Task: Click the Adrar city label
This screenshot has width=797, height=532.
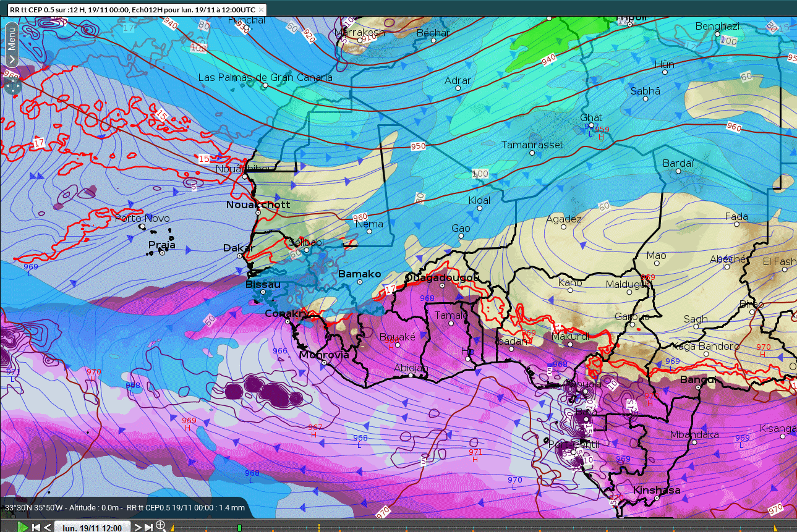Action: pyautogui.click(x=458, y=80)
